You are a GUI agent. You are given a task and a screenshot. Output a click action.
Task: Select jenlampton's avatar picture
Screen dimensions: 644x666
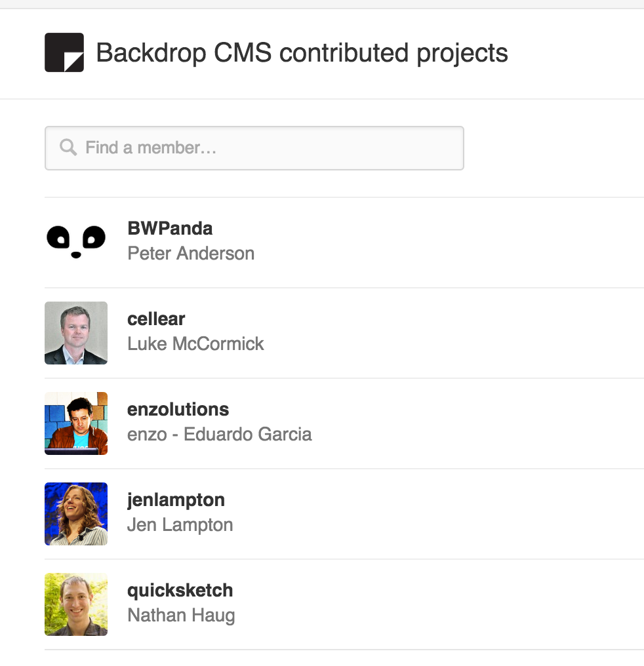[x=76, y=513]
